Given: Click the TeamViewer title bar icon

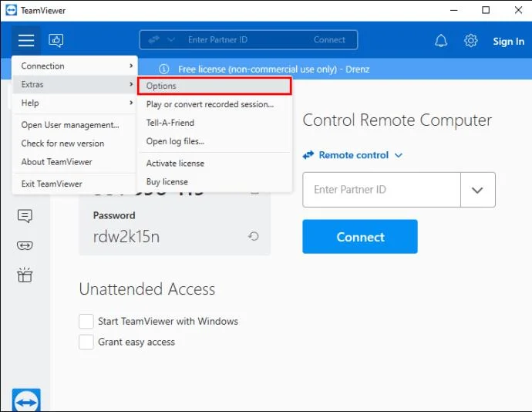Looking at the screenshot, I should point(12,10).
